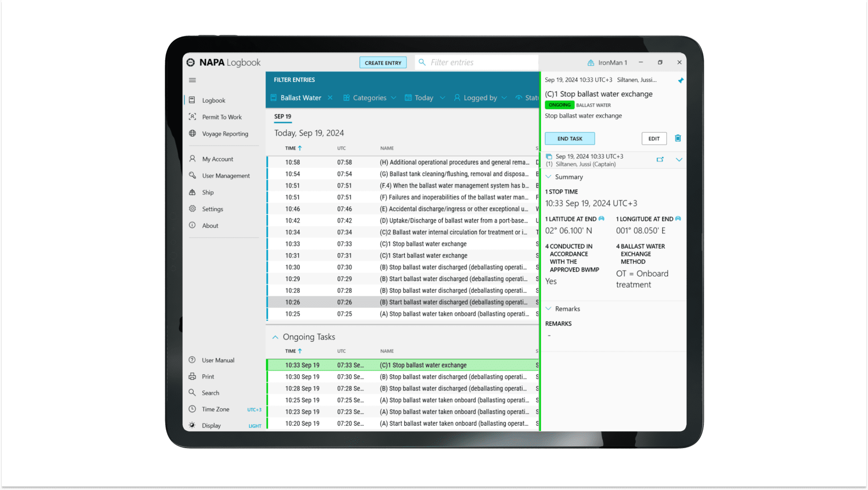
Task: Select the Logbook menu item
Action: (x=213, y=100)
